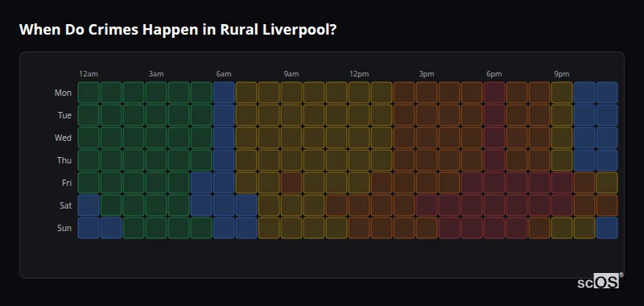Select the Monday 6pm red cell
This screenshot has height=306, width=644.
coord(494,93)
